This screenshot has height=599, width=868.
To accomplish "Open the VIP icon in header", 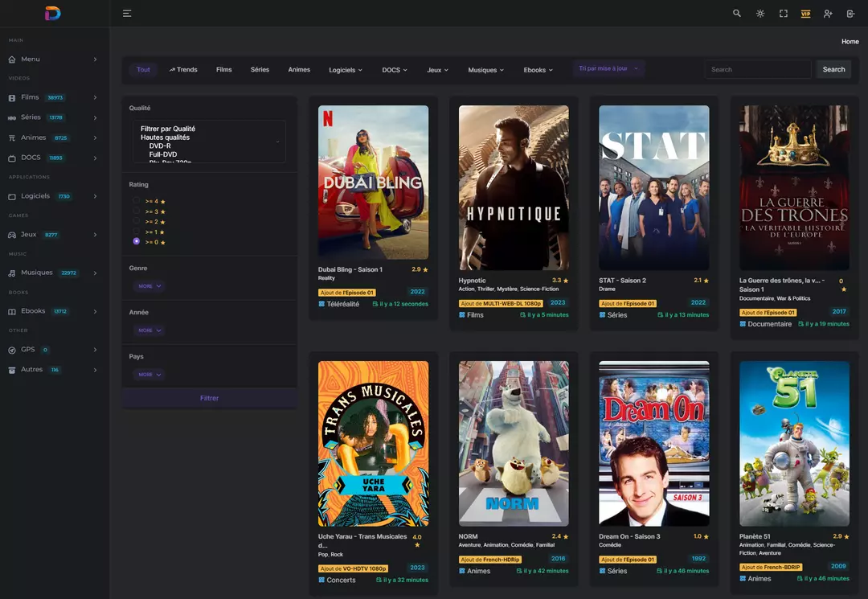I will coord(805,14).
